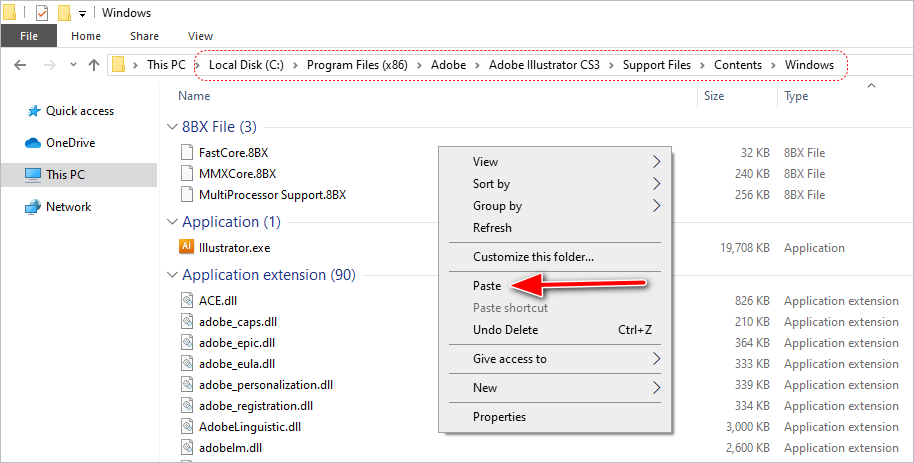Click the Quick access star icon
Screen dimensions: 914x463
pyautogui.click(x=34, y=111)
